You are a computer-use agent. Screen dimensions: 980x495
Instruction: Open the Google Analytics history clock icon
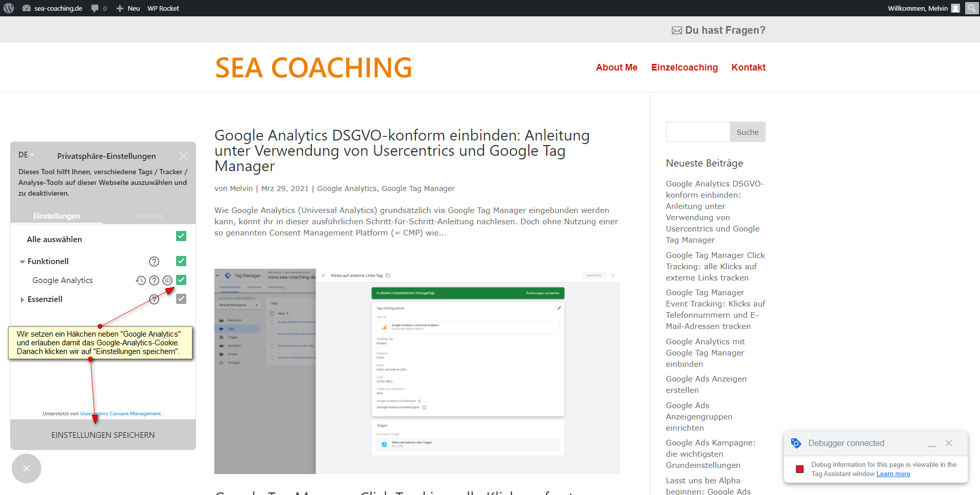click(x=141, y=280)
